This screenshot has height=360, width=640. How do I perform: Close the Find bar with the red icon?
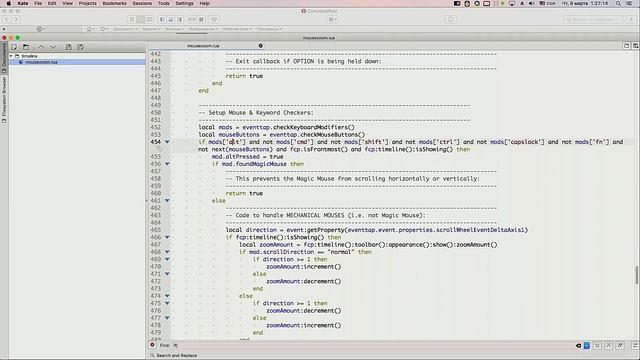[152, 345]
